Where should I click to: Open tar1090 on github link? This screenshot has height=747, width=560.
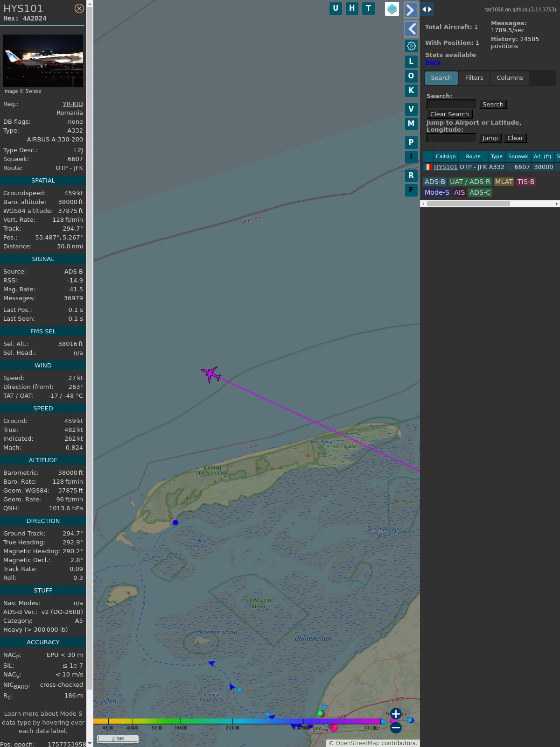[x=520, y=9]
